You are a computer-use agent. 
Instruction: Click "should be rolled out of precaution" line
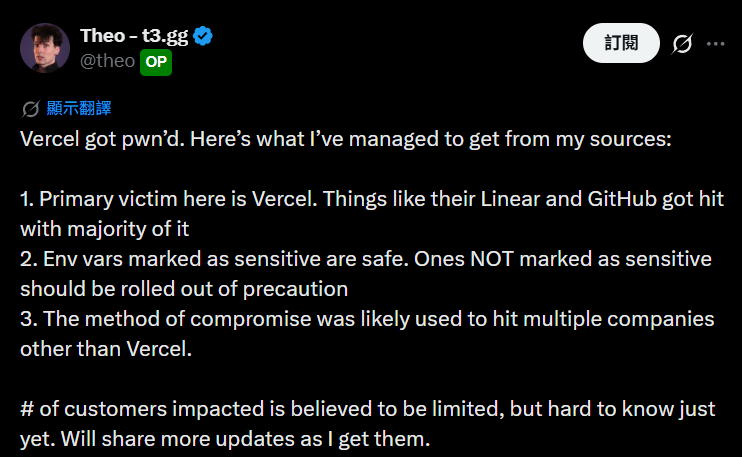pyautogui.click(x=184, y=289)
